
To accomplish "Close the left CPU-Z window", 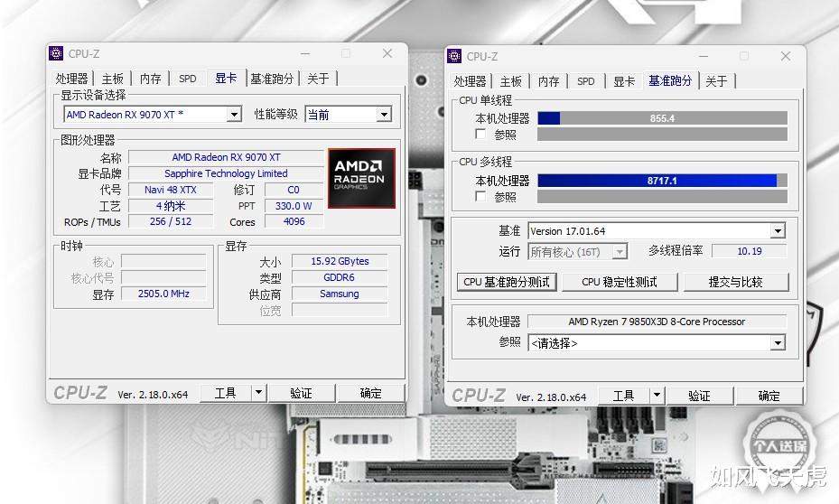I will [387, 53].
